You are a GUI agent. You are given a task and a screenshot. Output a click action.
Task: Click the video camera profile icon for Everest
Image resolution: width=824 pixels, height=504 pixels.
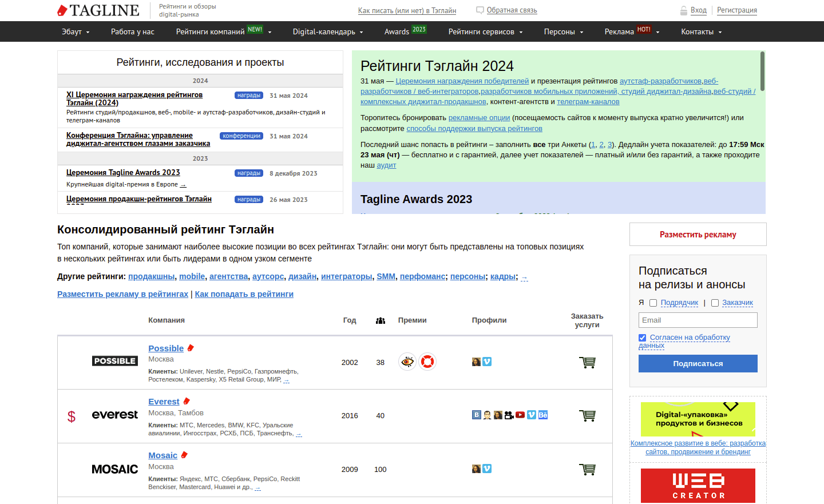pyautogui.click(x=509, y=415)
